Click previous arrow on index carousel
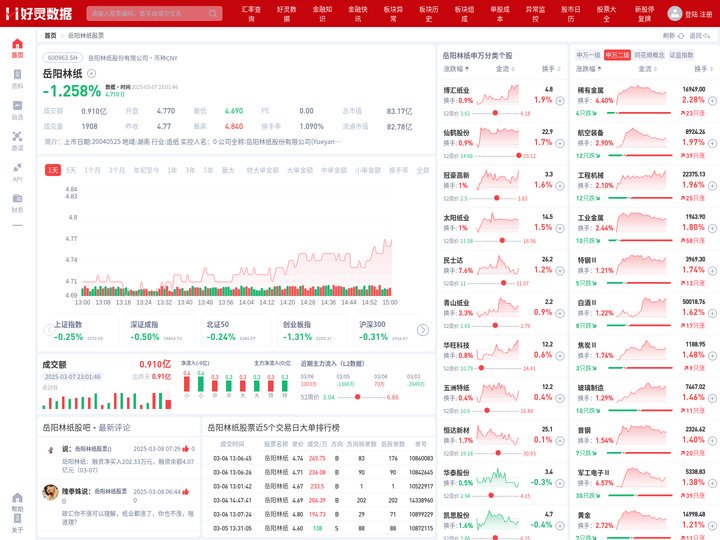Viewport: 720px width, 540px height. pos(49,330)
